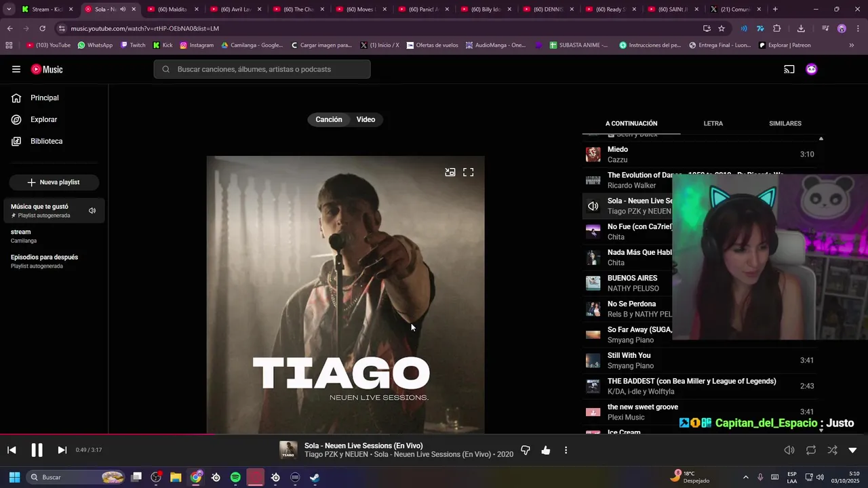Open Spotify from the taskbar
This screenshot has height=488, width=868.
pos(235,477)
